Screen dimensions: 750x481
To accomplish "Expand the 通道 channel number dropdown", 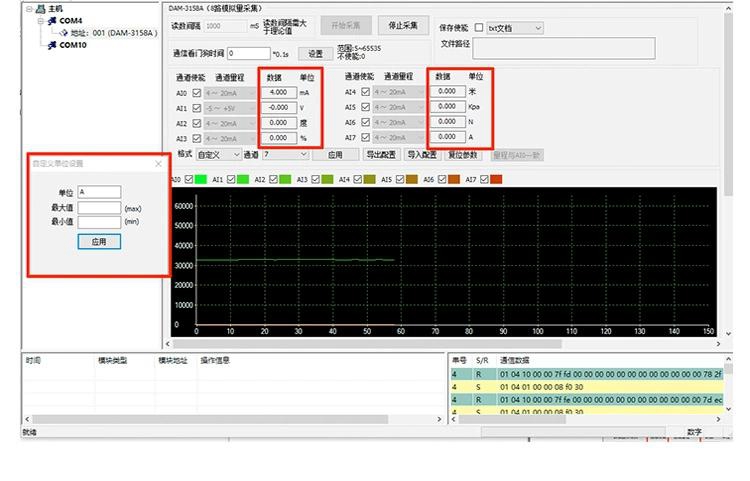I will tap(303, 155).
